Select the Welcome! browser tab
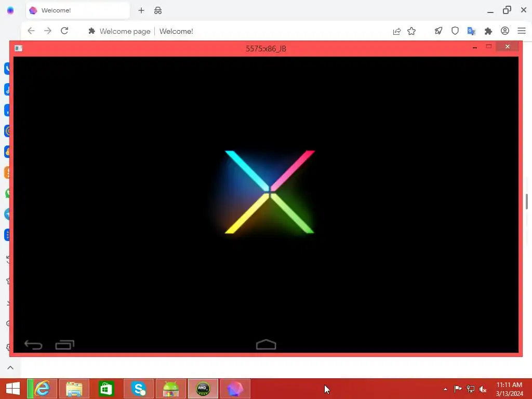Image resolution: width=532 pixels, height=399 pixels. [78, 10]
